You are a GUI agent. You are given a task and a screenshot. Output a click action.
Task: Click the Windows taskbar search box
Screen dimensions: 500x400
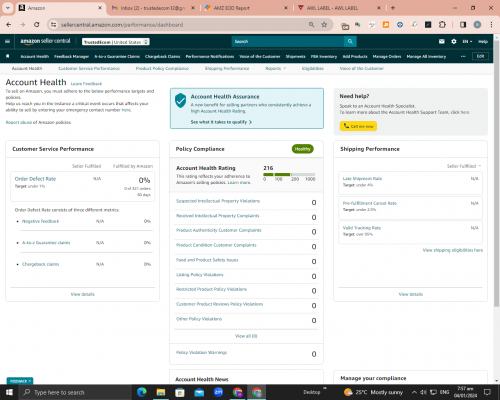pos(75,392)
